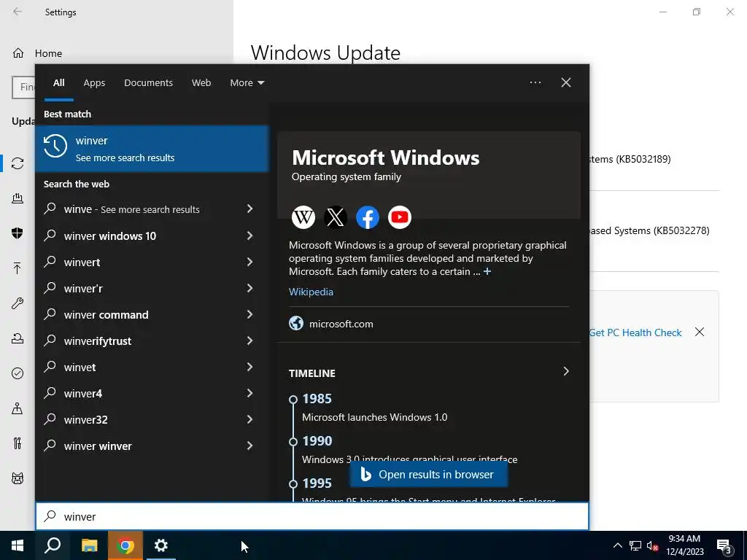Open Get PC Health Check link

(635, 332)
